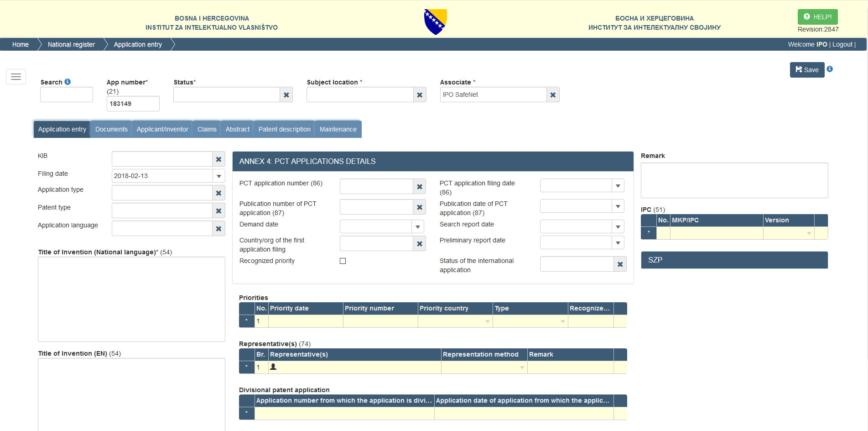Clear Country/org of first application filing
Image resolution: width=868 pixels, height=431 pixels.
point(420,244)
